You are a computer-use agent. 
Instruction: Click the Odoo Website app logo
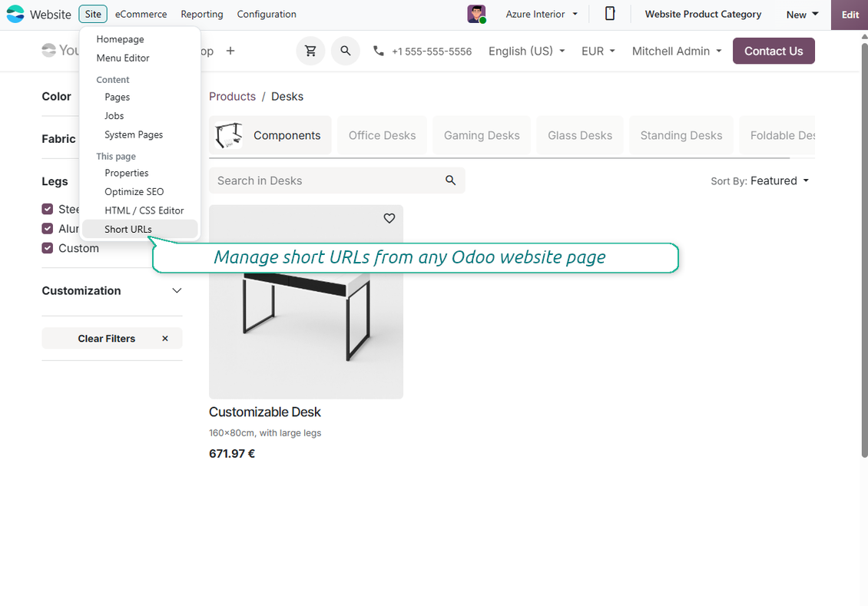pos(15,15)
